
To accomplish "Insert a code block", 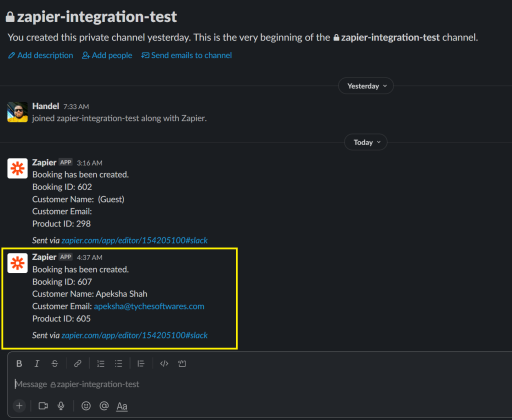I will pos(182,363).
